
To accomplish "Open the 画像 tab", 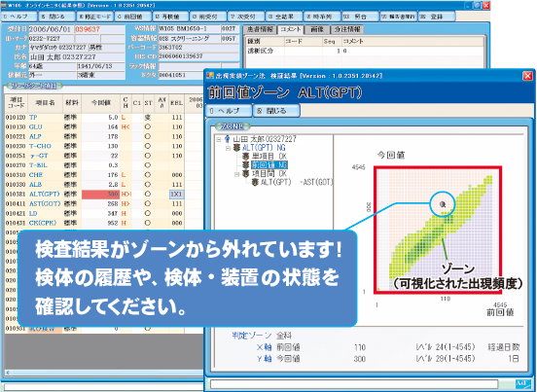I will [x=317, y=29].
